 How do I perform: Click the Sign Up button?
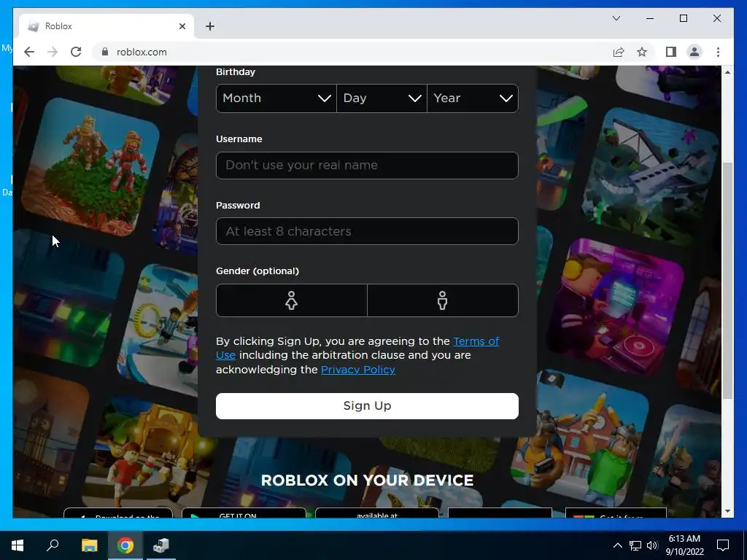tap(367, 405)
